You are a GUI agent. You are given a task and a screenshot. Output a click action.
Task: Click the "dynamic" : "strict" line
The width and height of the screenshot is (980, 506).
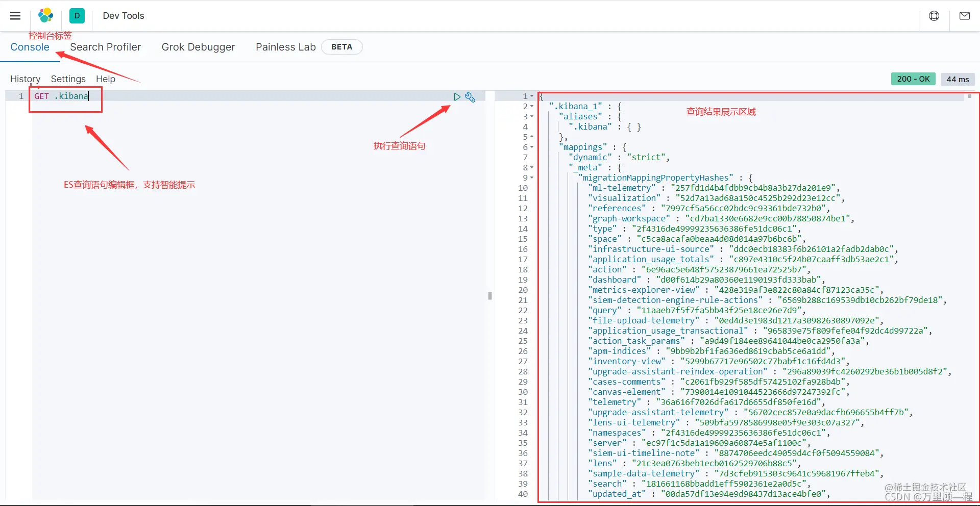(x=619, y=157)
